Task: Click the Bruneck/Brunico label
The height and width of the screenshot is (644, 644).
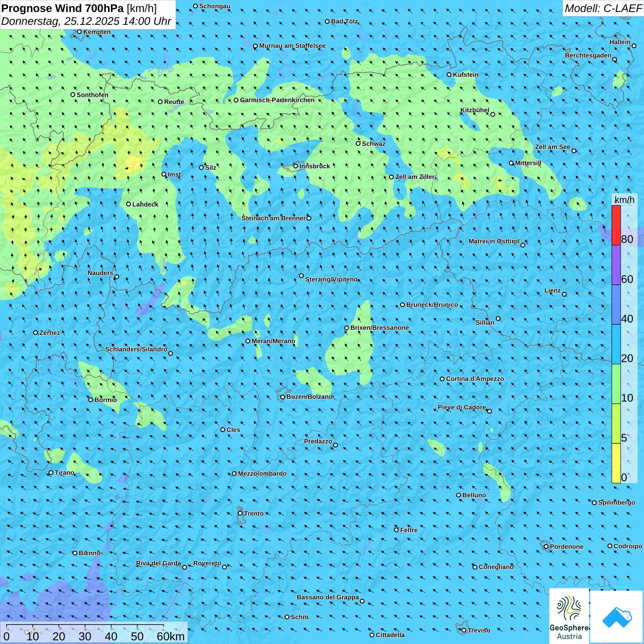Action: tap(432, 305)
